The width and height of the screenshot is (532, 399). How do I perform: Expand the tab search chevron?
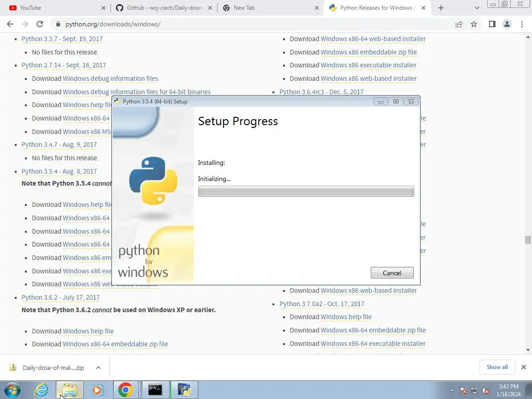tap(477, 8)
